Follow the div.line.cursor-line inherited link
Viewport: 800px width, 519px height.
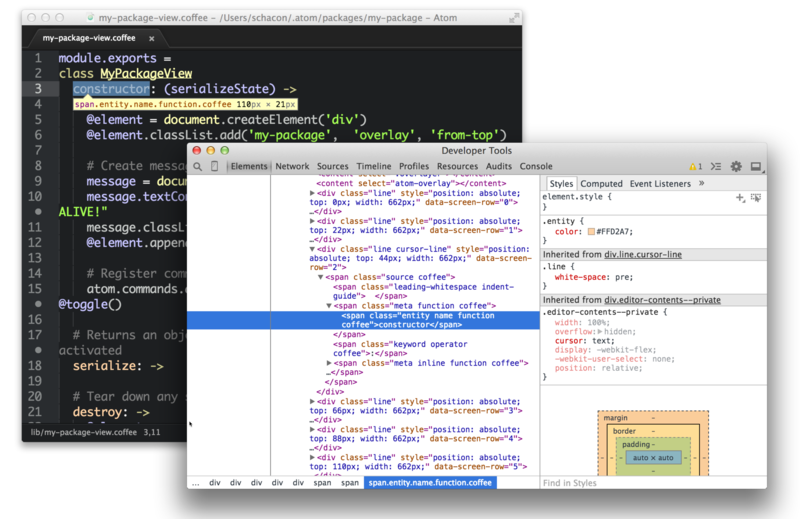[643, 255]
